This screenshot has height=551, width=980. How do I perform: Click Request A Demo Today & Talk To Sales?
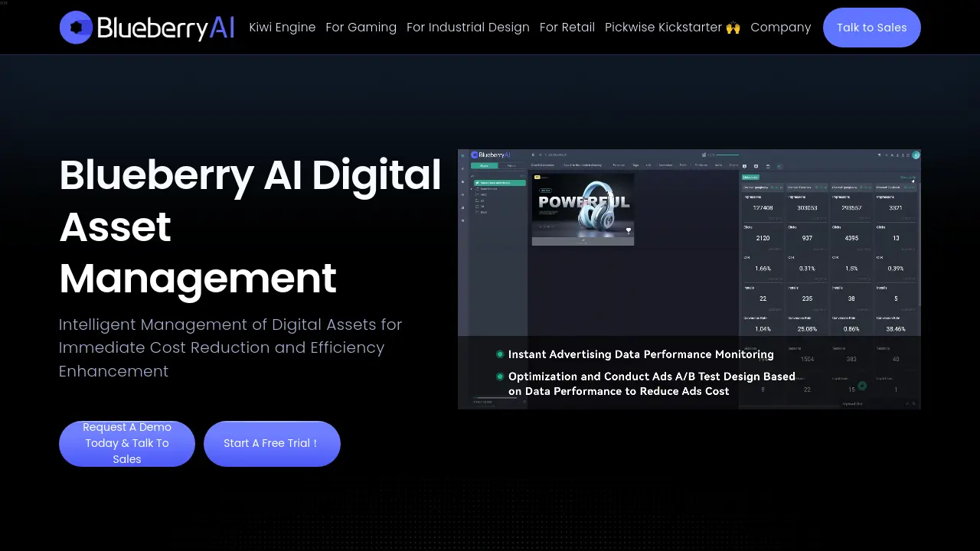tap(127, 443)
